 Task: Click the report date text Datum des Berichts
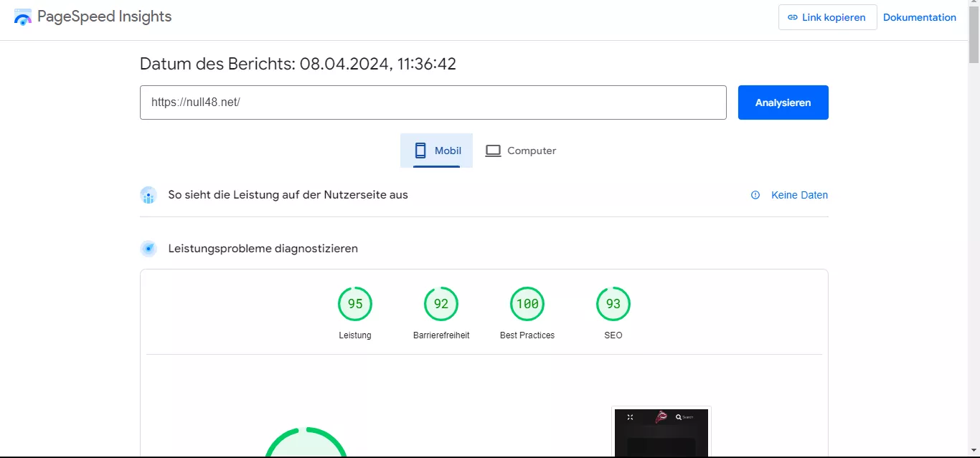298,64
